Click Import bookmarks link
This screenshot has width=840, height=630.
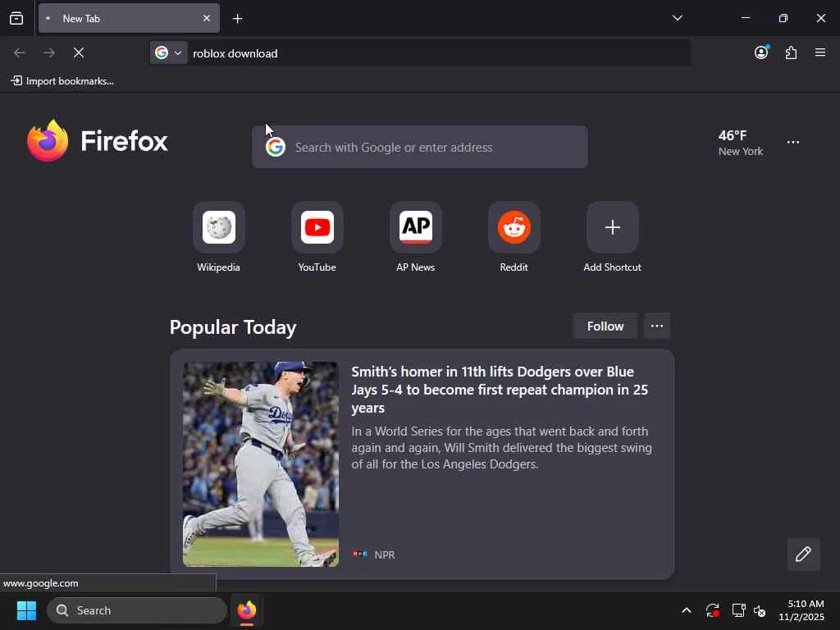tap(62, 81)
